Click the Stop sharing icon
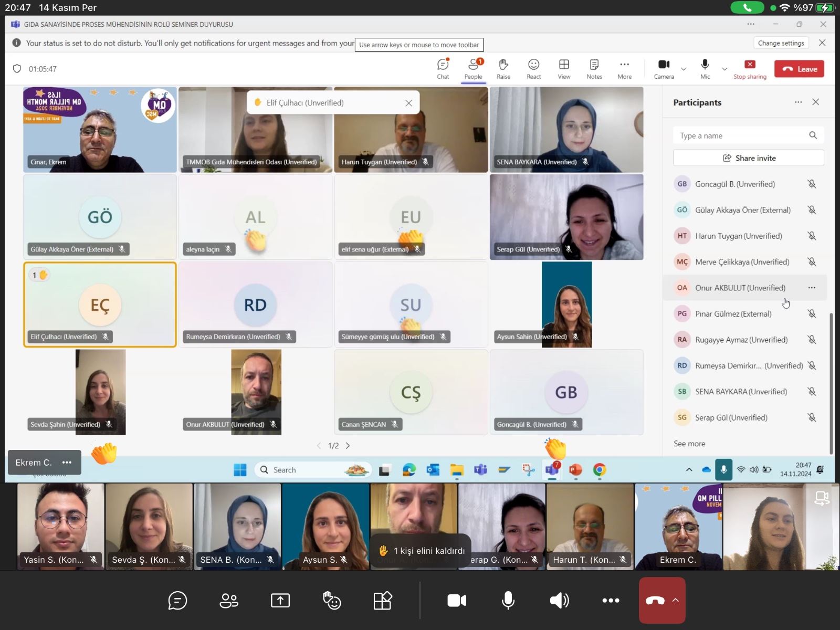The width and height of the screenshot is (840, 630). click(x=750, y=68)
